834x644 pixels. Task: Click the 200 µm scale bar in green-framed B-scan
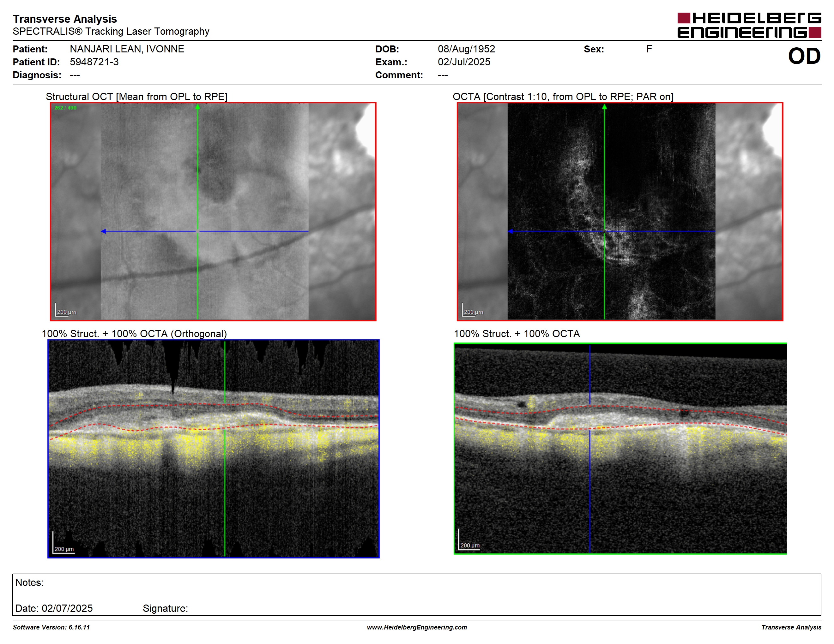[469, 539]
